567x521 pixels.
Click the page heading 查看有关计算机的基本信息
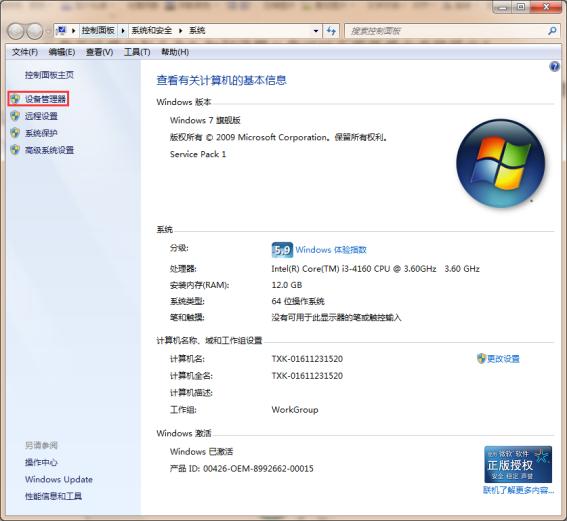[221, 80]
